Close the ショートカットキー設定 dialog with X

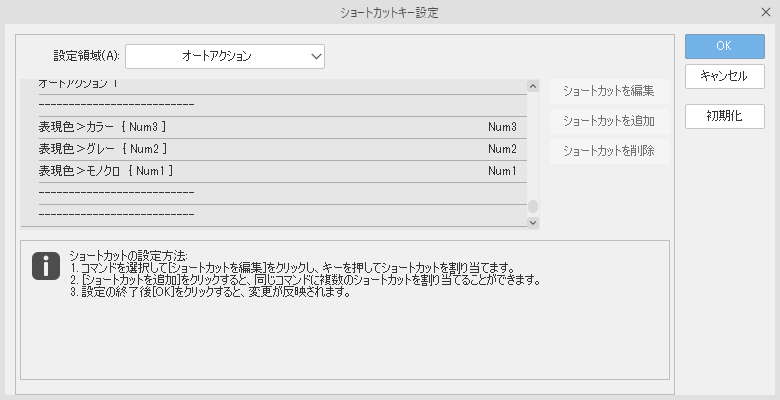(x=765, y=13)
